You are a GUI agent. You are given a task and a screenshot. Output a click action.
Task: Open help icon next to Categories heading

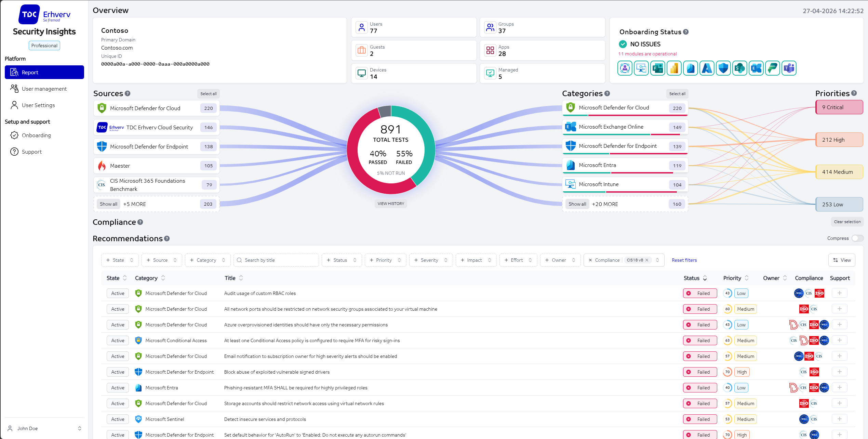pyautogui.click(x=607, y=93)
